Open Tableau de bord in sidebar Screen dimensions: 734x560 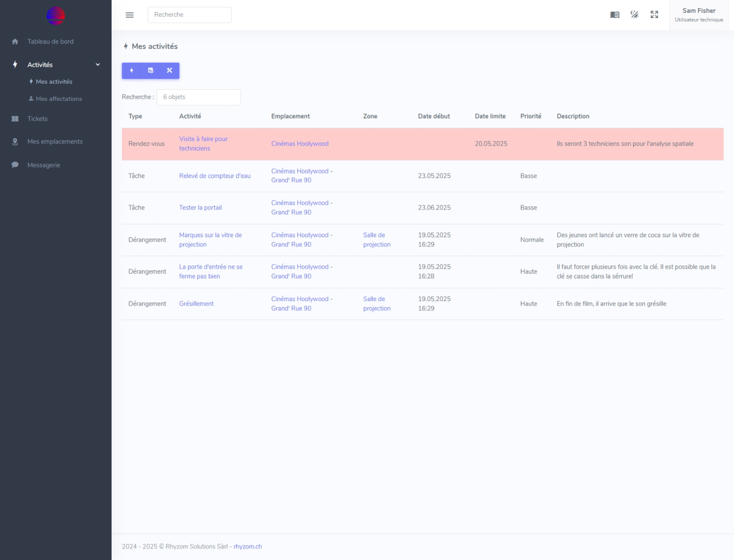click(50, 42)
